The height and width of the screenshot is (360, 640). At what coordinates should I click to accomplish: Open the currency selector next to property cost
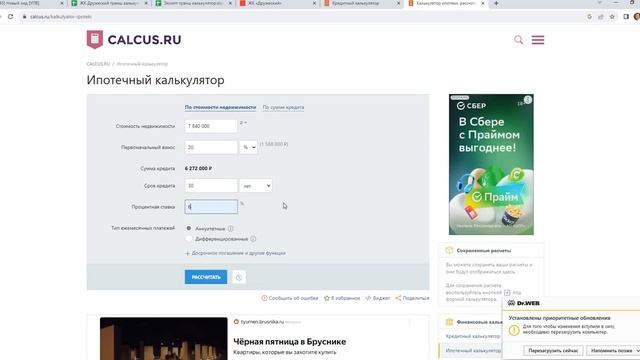point(243,123)
